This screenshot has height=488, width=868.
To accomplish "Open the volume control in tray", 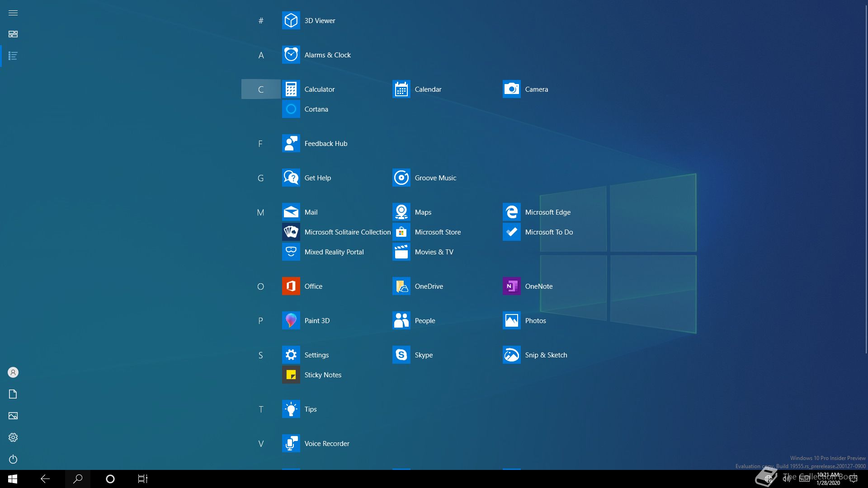I will [786, 479].
